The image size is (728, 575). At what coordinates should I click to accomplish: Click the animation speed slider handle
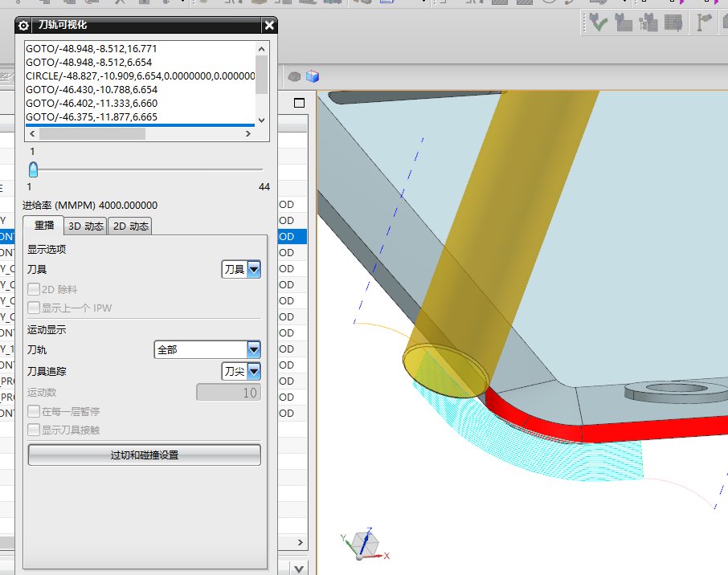pos(34,170)
